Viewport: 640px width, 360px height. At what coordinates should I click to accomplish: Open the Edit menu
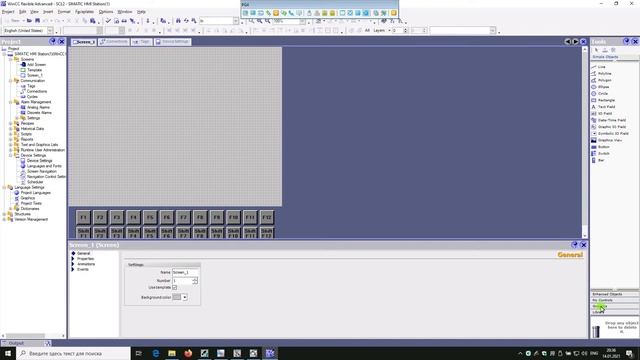pos(22,12)
